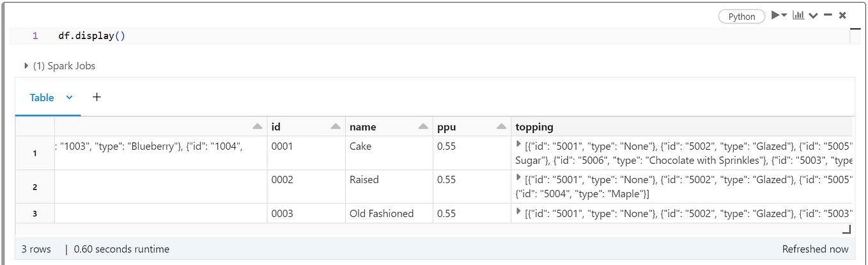Minimize the cell with the dash icon
Screen dimensions: 868x265
tap(828, 15)
